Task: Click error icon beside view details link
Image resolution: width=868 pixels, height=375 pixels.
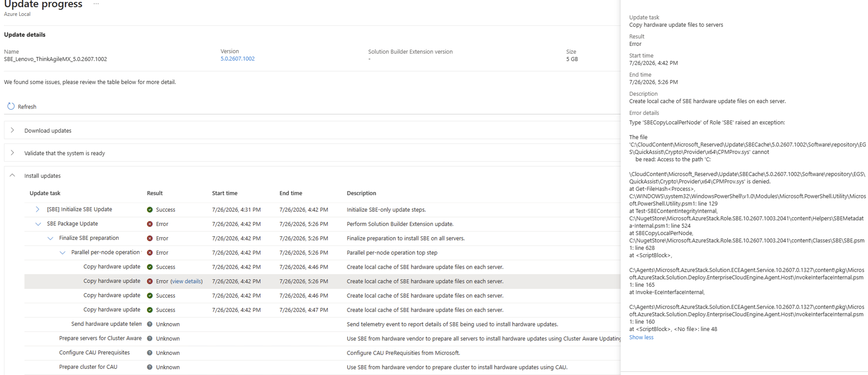Action: pos(150,281)
